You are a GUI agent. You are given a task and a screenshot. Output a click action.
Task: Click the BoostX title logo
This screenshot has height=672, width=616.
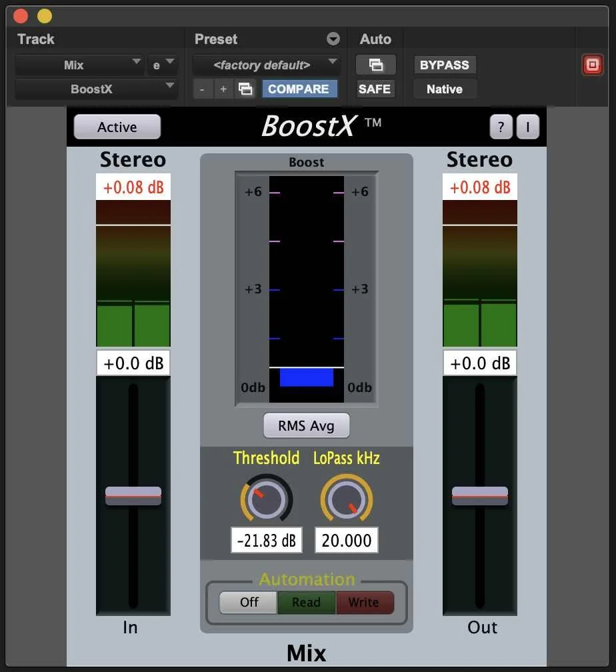click(321, 126)
